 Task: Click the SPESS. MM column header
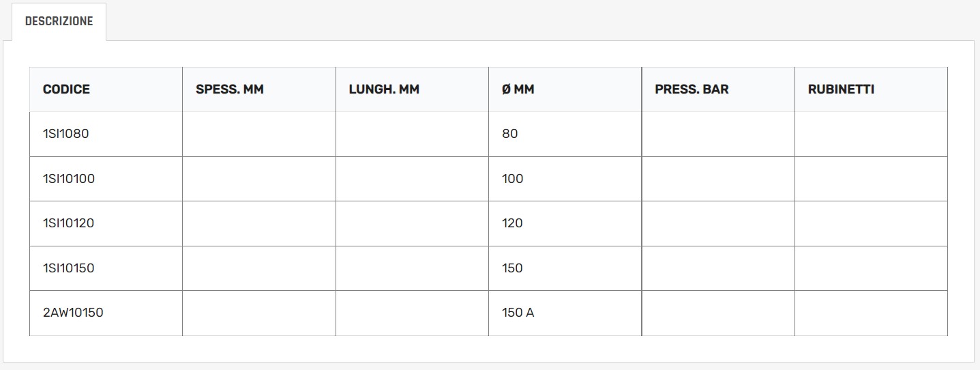tap(229, 89)
